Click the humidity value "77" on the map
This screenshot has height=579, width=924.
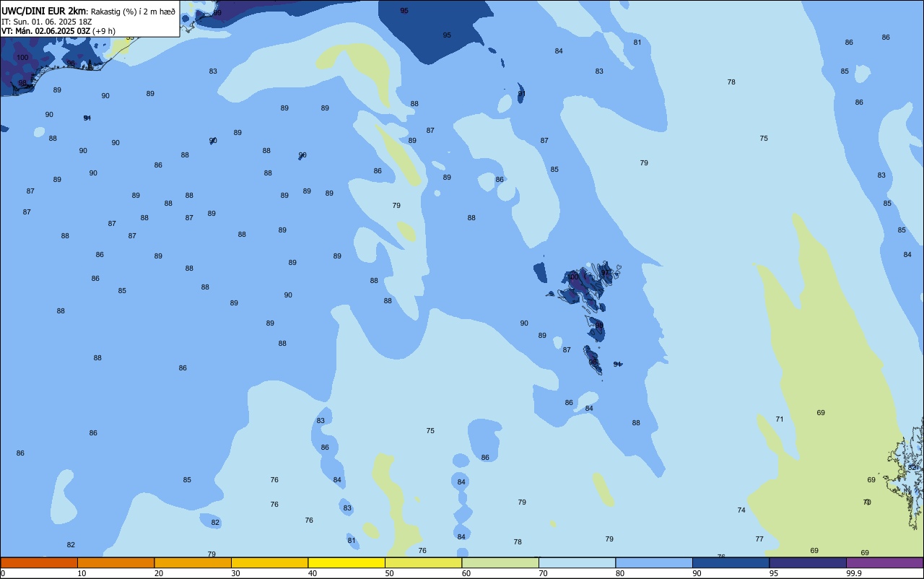click(759, 539)
